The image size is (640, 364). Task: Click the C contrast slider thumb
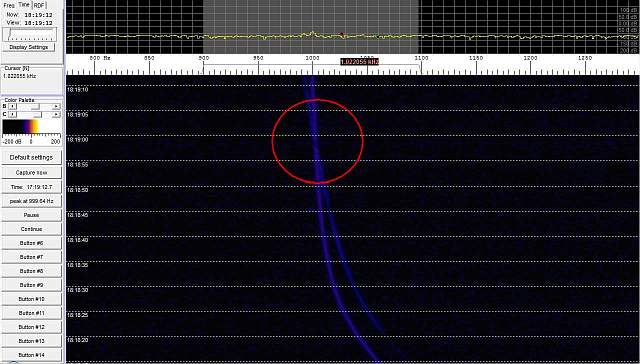[37, 115]
